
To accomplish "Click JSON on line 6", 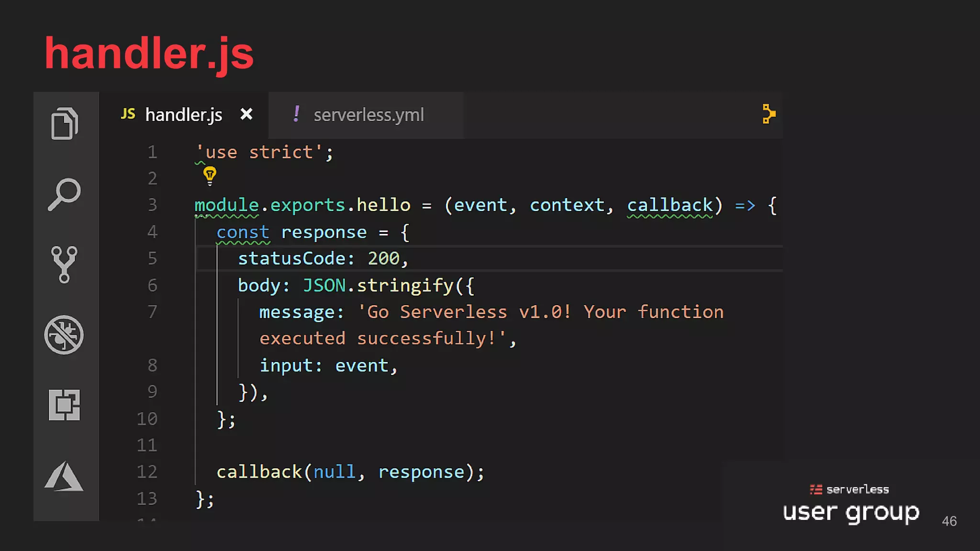I will (324, 286).
